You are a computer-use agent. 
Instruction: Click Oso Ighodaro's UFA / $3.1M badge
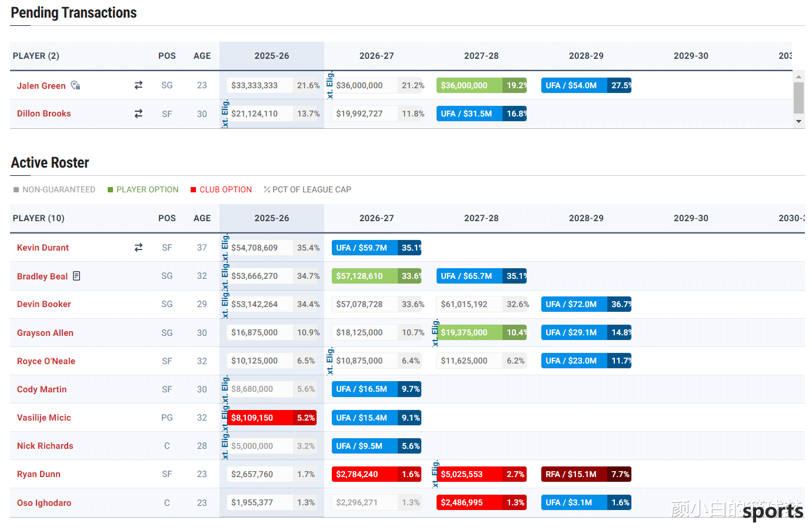(x=587, y=502)
